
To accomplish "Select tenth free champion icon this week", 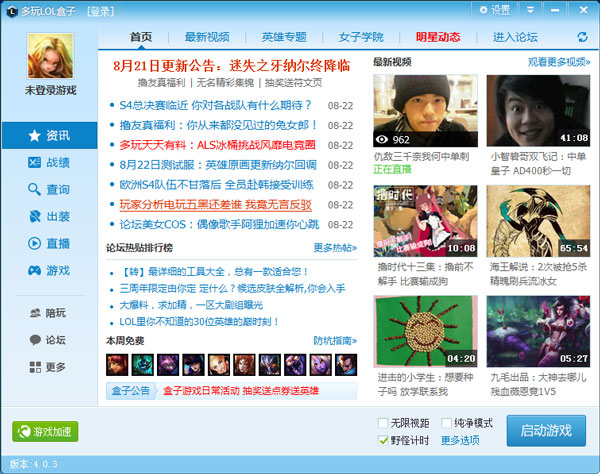I will [x=346, y=365].
